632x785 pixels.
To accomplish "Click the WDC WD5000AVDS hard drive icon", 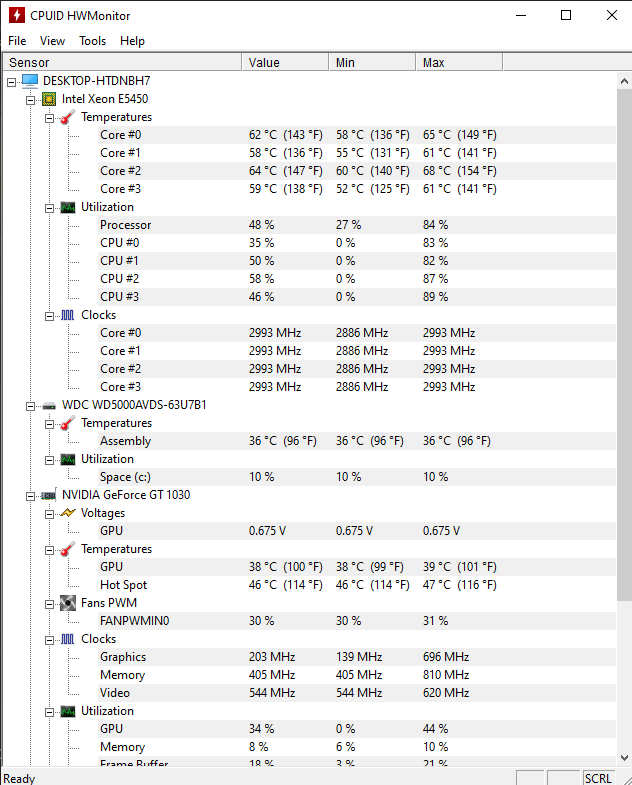I will pos(49,406).
